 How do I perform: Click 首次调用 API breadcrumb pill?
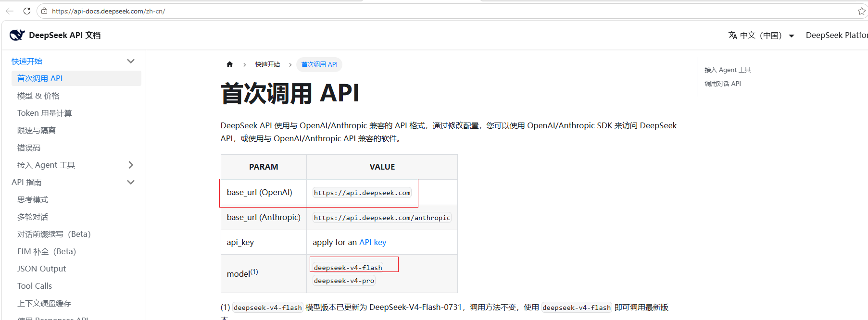(319, 64)
